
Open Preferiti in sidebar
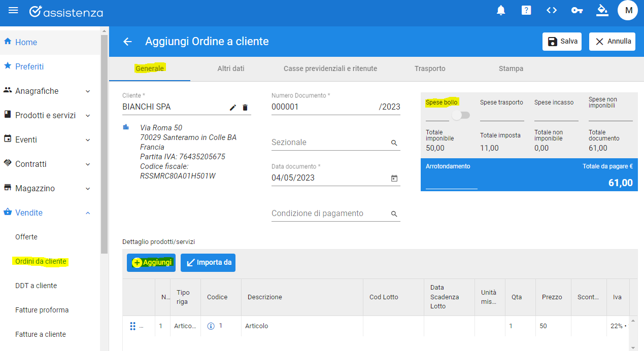pyautogui.click(x=50, y=66)
